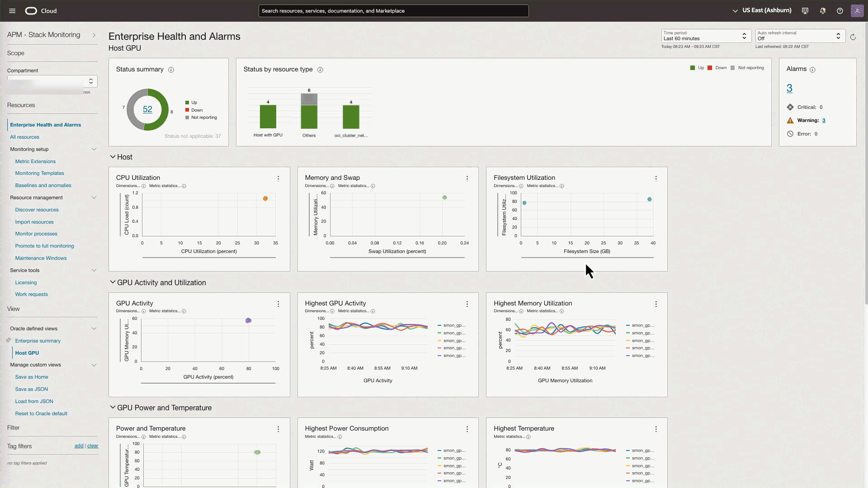Open the navigation hamburger menu
The image size is (868, 488).
click(12, 11)
